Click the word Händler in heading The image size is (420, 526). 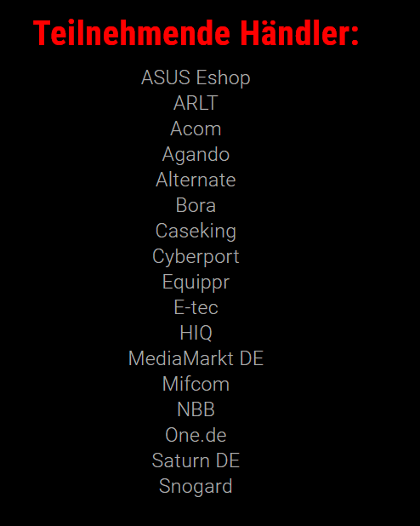coord(299,33)
